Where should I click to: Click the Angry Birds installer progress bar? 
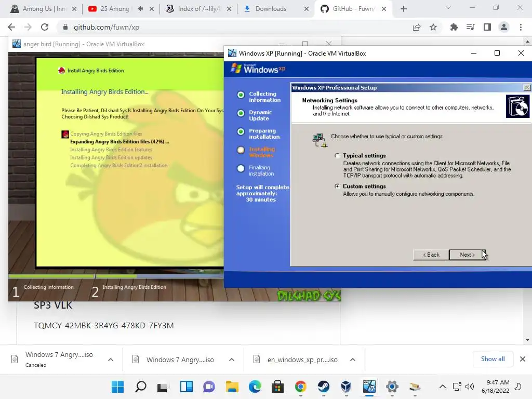(116, 276)
